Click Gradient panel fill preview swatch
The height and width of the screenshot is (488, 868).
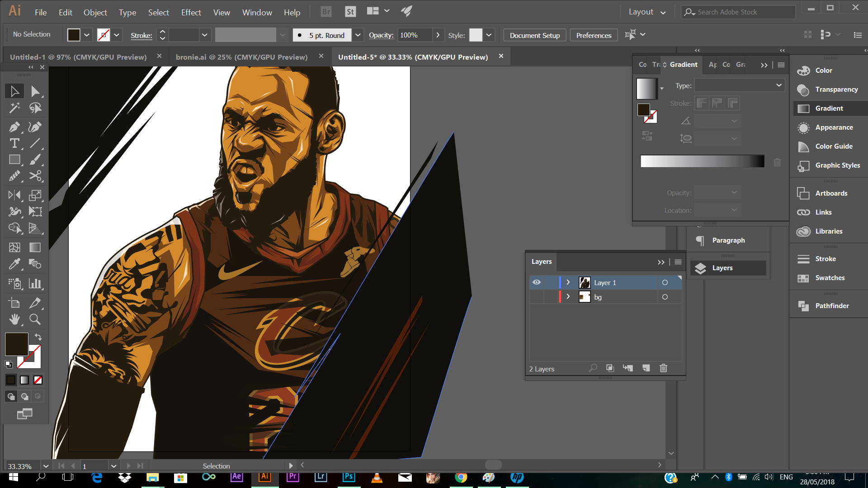[x=646, y=89]
